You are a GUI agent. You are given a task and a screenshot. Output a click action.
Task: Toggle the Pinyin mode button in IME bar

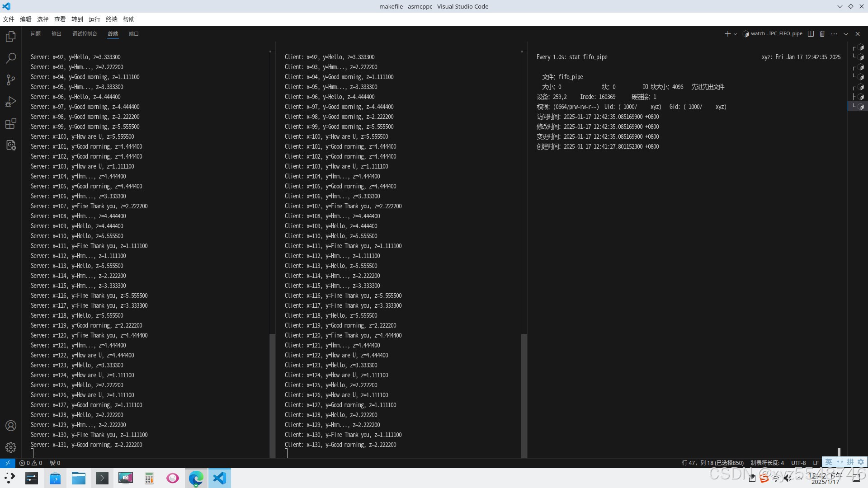(x=850, y=462)
